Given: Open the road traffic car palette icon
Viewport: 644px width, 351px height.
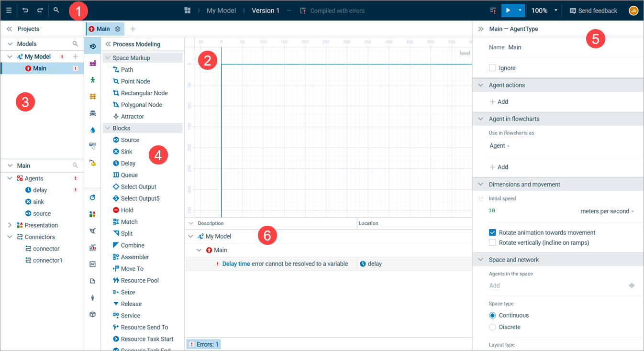Looking at the screenshot, I should (92, 113).
